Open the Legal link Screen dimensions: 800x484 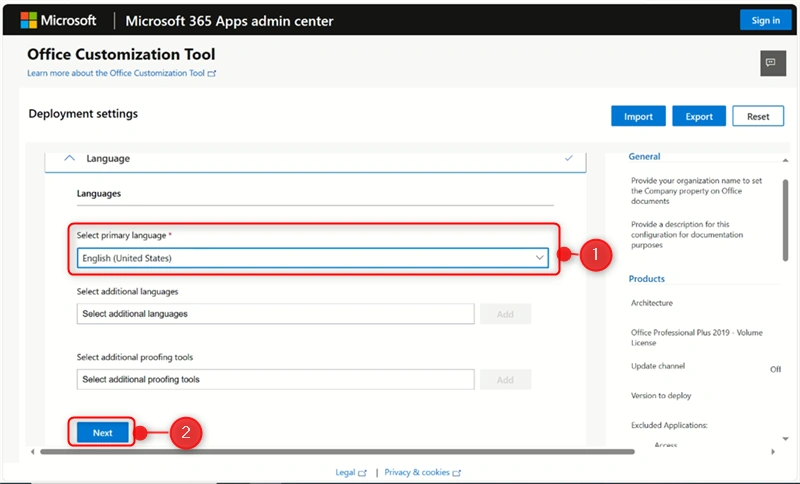351,472
